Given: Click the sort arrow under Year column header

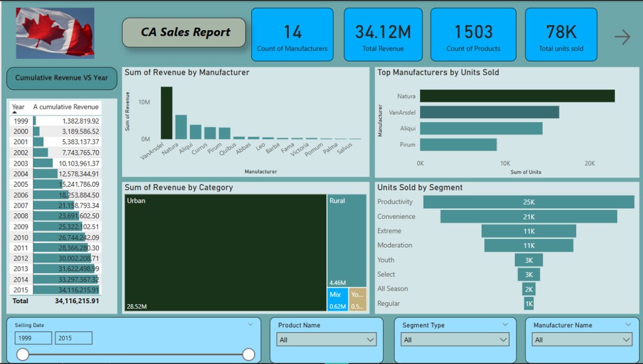Looking at the screenshot, I should [14, 113].
